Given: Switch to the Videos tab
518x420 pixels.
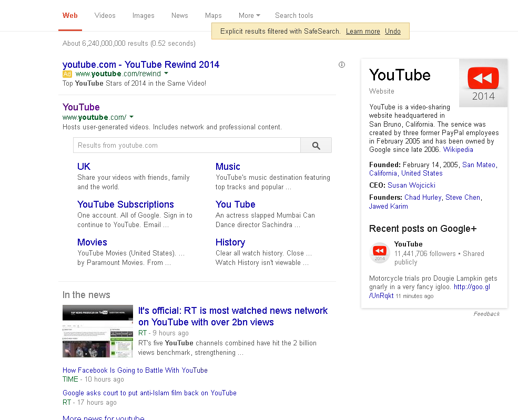Looking at the screenshot, I should click(x=105, y=16).
